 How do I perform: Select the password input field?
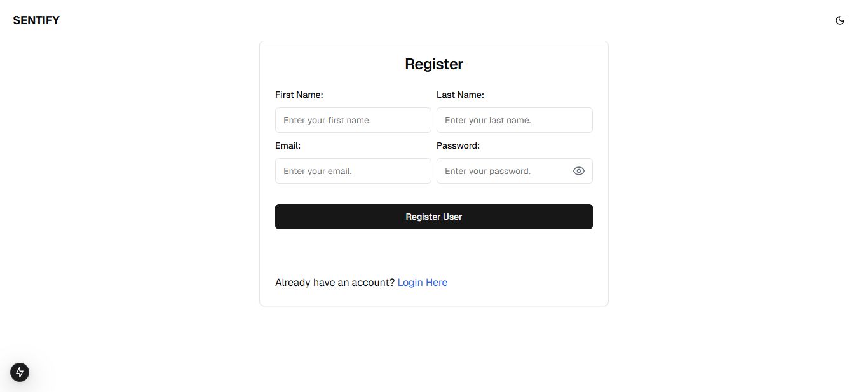(502, 171)
